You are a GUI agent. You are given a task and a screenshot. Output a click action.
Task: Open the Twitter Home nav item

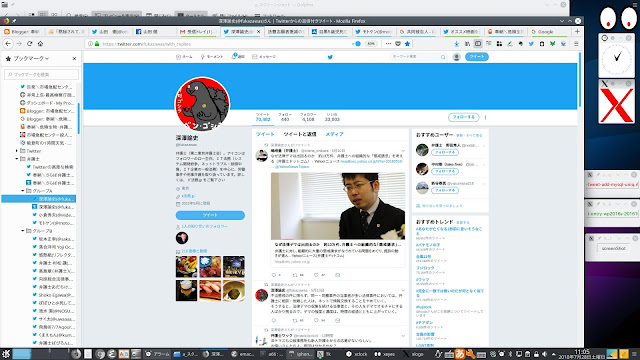[x=184, y=57]
